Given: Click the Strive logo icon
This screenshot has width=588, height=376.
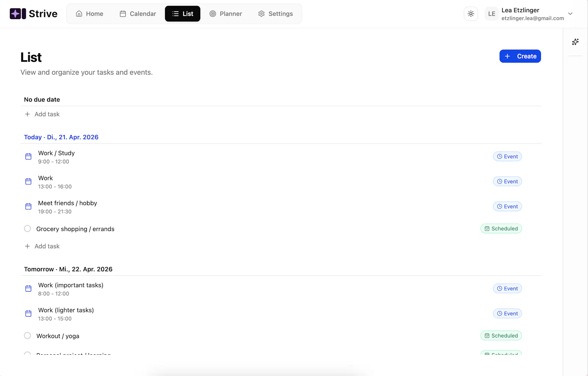Looking at the screenshot, I should coord(18,14).
